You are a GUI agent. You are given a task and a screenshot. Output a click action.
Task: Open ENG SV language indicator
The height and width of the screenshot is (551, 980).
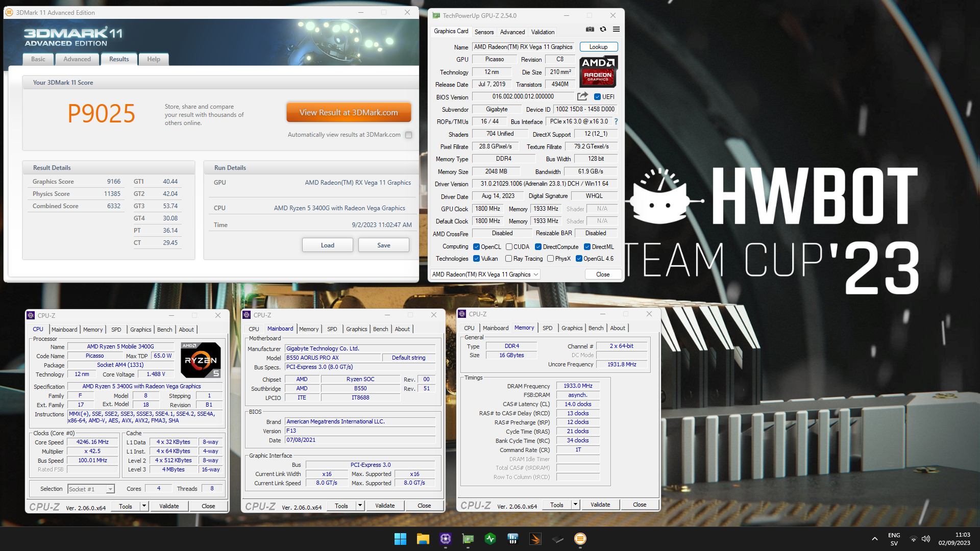[894, 539]
